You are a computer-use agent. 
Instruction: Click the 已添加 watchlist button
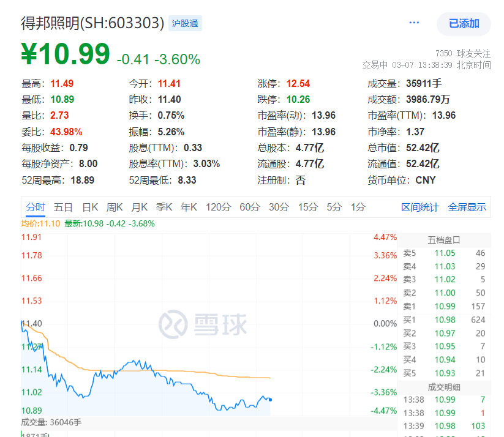(464, 23)
